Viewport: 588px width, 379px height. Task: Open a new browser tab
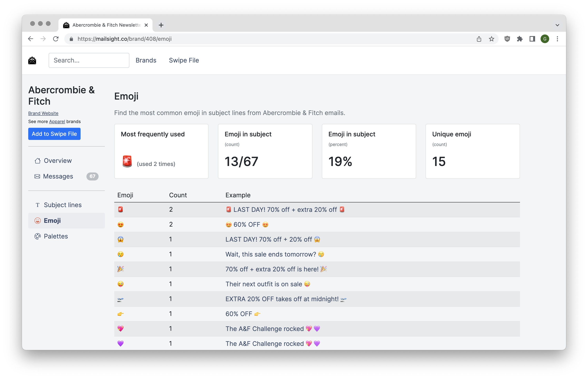161,25
